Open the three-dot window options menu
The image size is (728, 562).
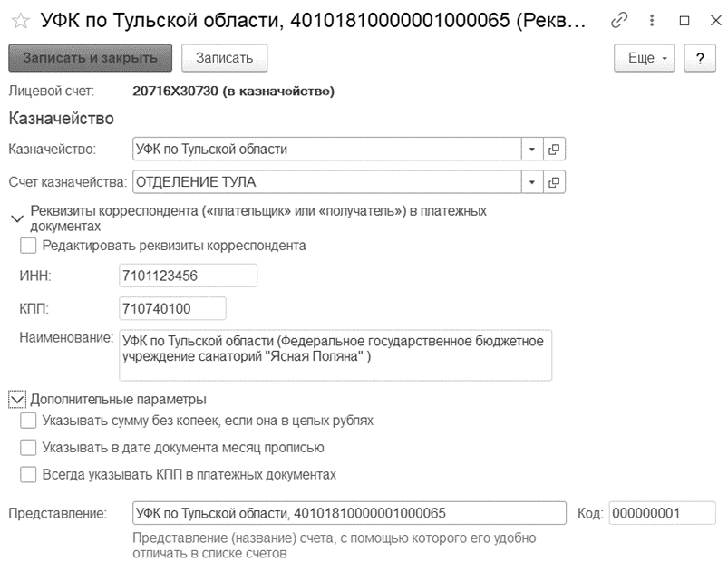[652, 21]
